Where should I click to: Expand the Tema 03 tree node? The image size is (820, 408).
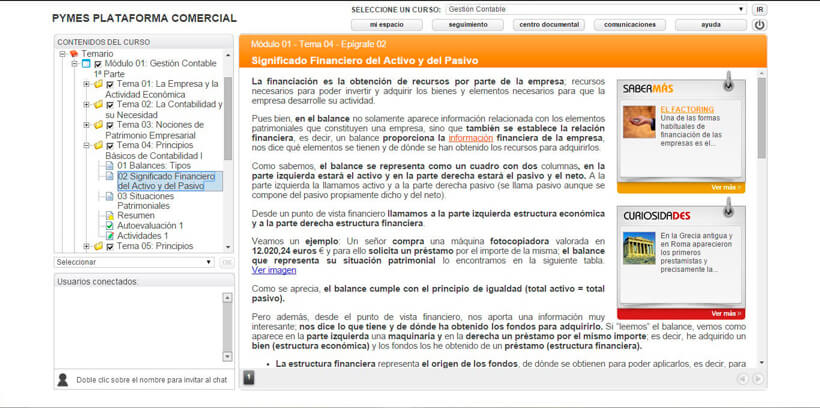coord(86,124)
